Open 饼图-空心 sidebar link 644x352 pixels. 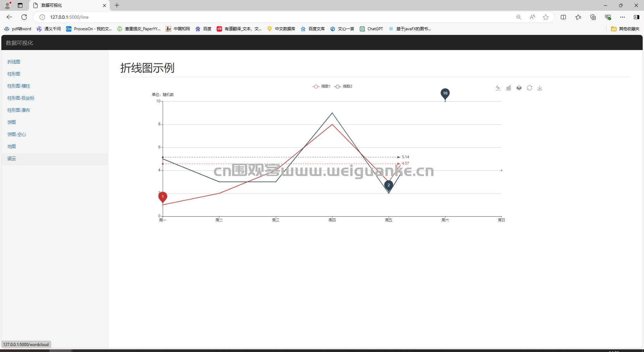click(x=16, y=134)
